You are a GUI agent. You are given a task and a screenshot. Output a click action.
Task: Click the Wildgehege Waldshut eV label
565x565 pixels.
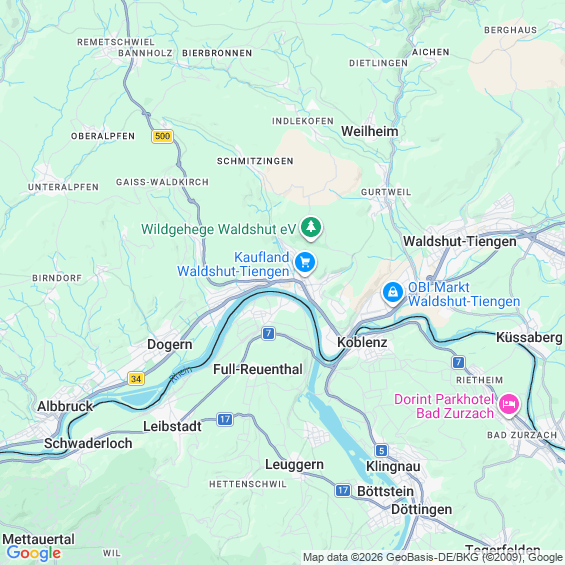coord(219,229)
